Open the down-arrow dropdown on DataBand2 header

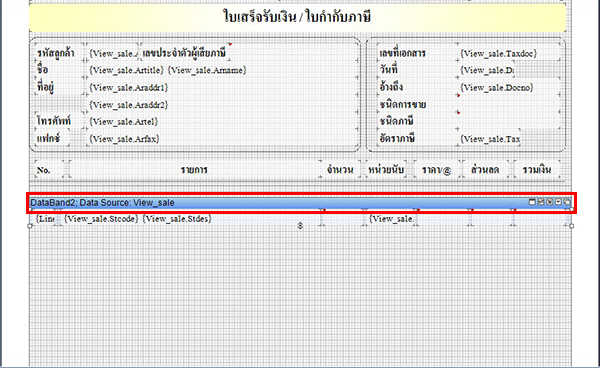pos(558,202)
